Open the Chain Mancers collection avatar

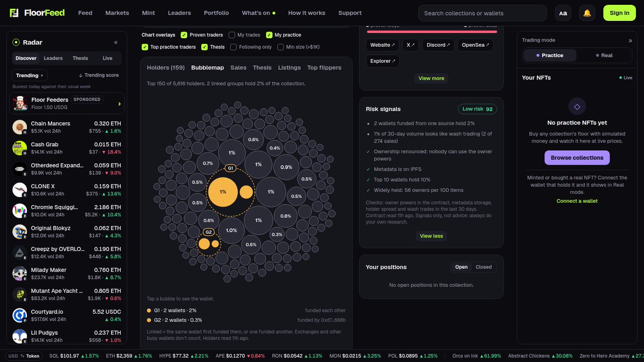[20, 127]
